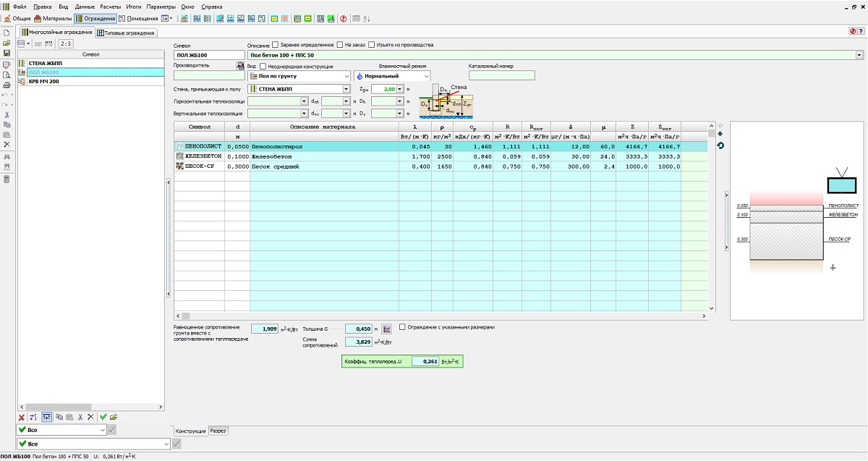Open the Материалы section in toolbar
This screenshot has height=461, width=868.
tap(54, 18)
